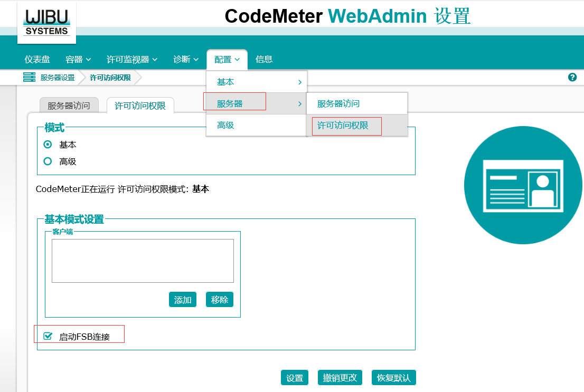Toggle the 启动FSB连接 checkbox
This screenshot has height=392, width=584.
click(x=48, y=336)
